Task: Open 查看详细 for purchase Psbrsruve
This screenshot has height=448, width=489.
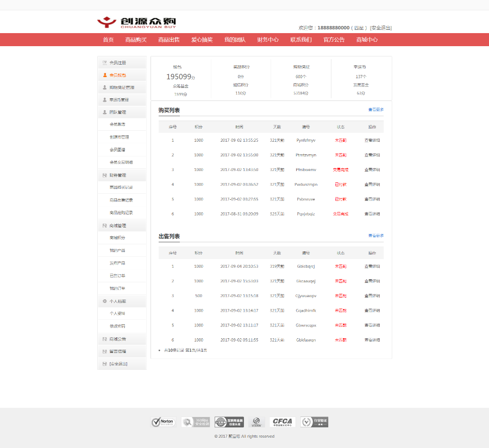Action: click(x=372, y=199)
